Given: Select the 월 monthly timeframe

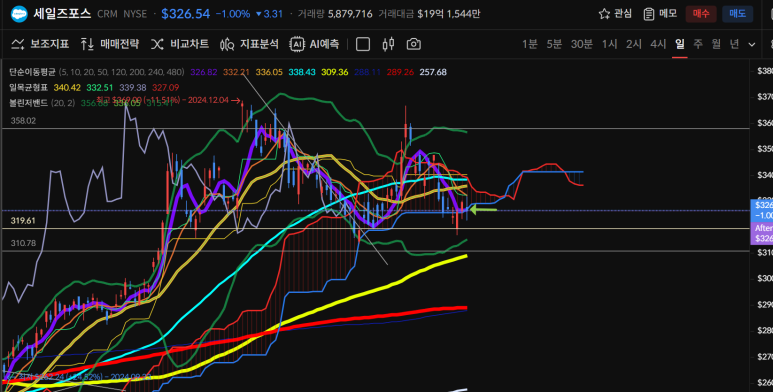Looking at the screenshot, I should pos(716,44).
